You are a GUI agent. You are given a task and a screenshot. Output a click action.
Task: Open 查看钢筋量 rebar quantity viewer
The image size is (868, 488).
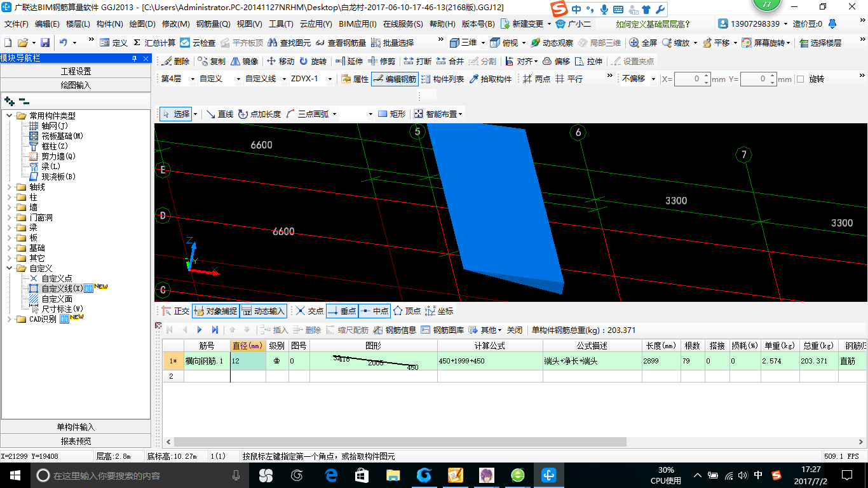tap(341, 43)
